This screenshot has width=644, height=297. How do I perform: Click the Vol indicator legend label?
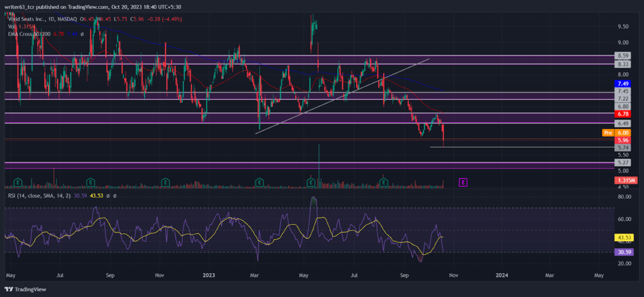pos(12,26)
